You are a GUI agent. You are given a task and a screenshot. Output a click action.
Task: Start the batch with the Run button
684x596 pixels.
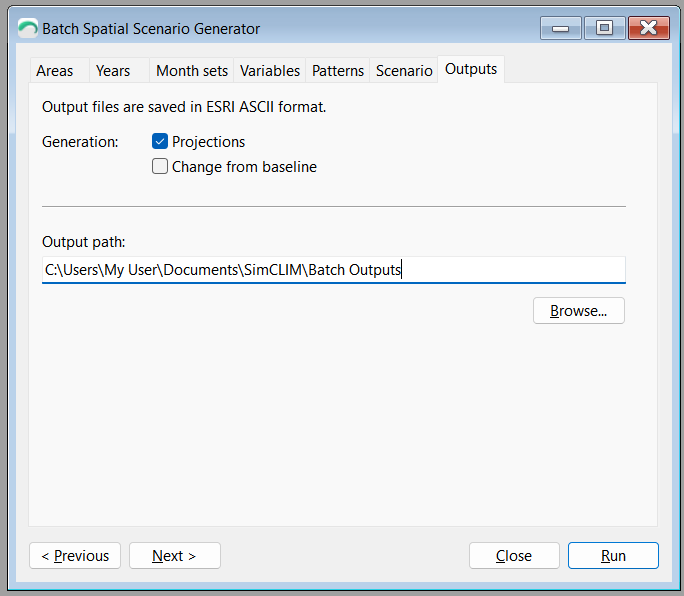(613, 555)
